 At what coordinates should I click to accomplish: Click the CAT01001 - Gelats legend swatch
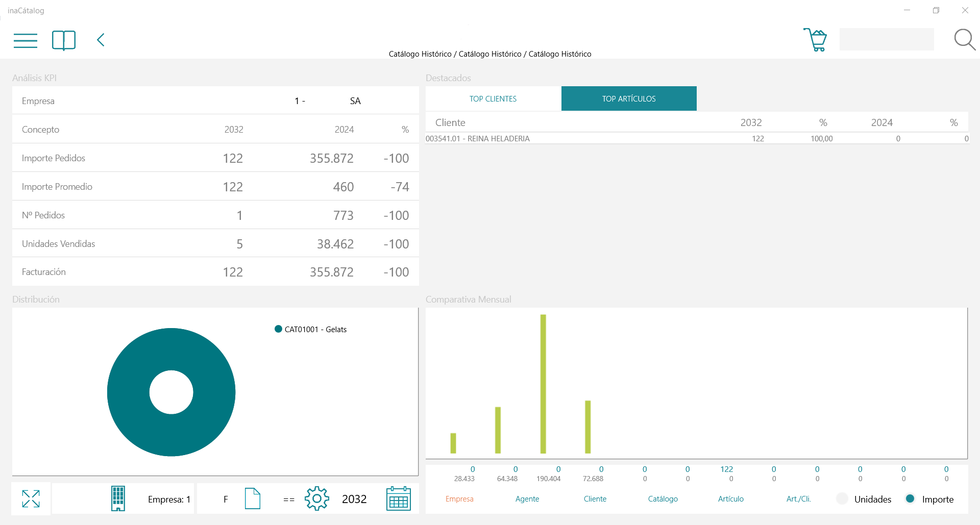click(x=278, y=329)
